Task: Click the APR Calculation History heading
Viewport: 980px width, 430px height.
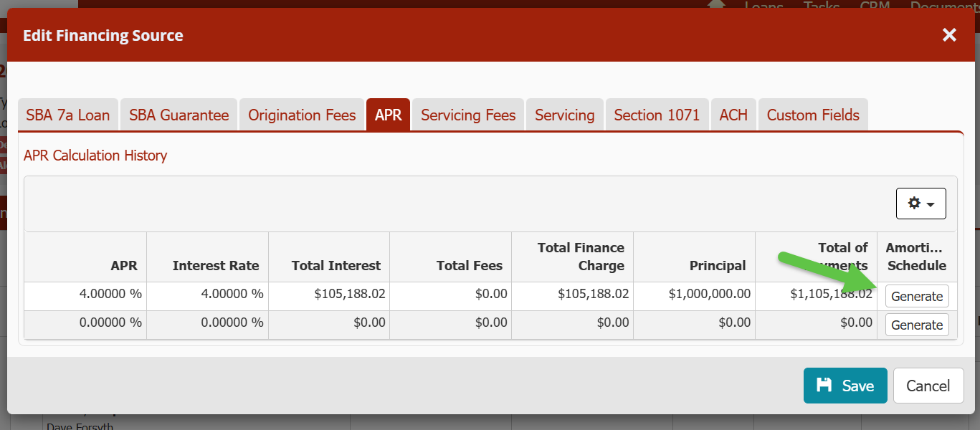Action: coord(95,156)
